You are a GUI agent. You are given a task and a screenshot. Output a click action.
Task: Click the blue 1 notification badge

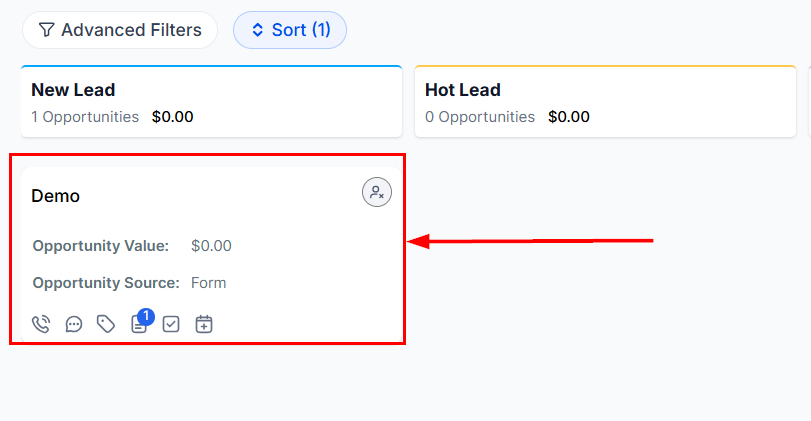tap(145, 316)
